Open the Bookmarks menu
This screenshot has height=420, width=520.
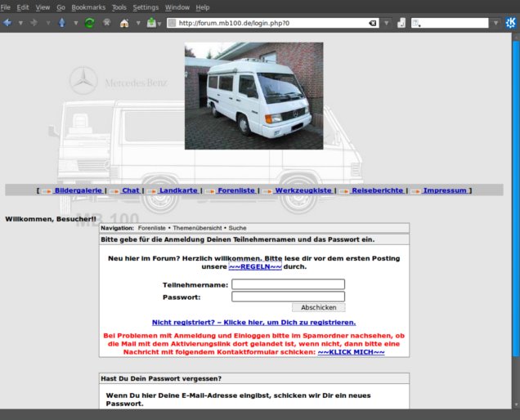pos(88,7)
